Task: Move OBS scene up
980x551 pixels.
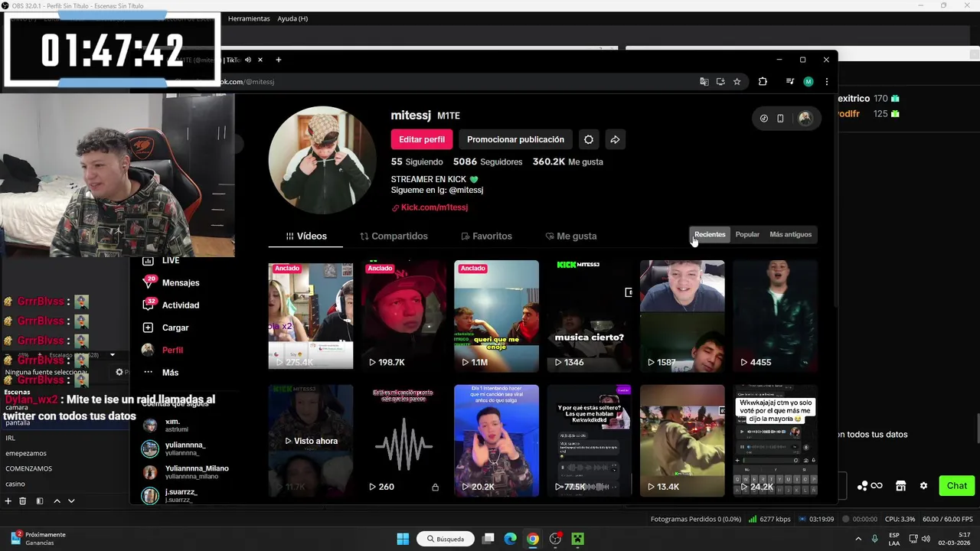Action: pyautogui.click(x=57, y=501)
